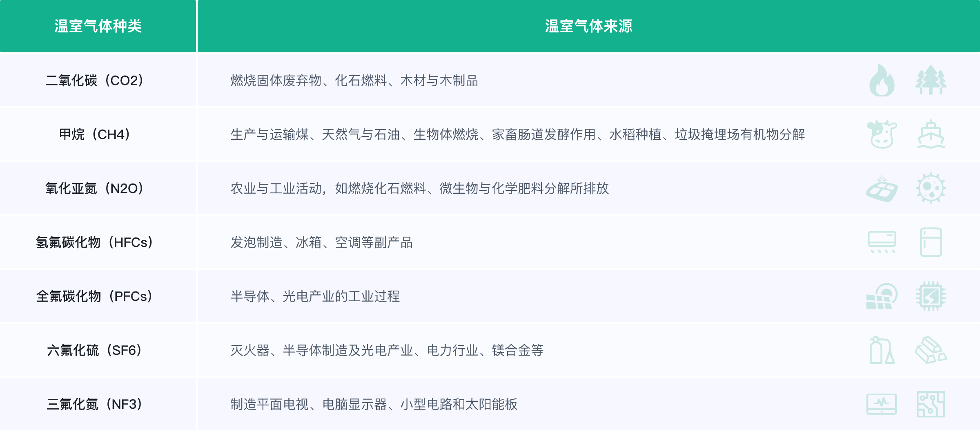Click the refrigerator icon in HFCs row
Screen dimensions: 980x430
[931, 242]
